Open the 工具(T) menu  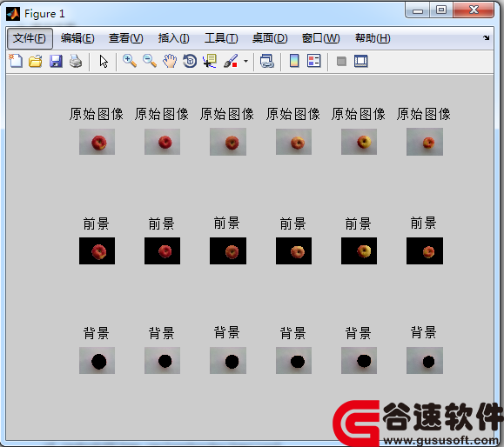coord(221,38)
